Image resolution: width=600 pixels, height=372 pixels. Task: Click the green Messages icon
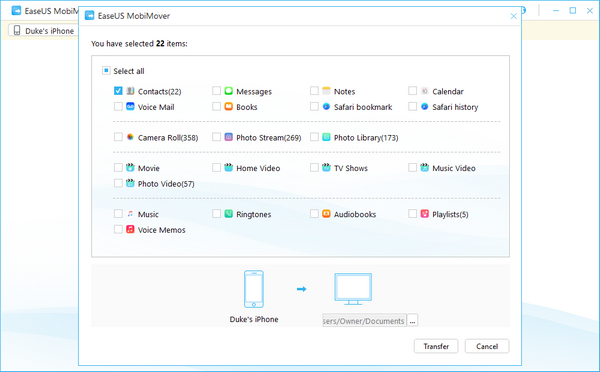[x=228, y=91]
